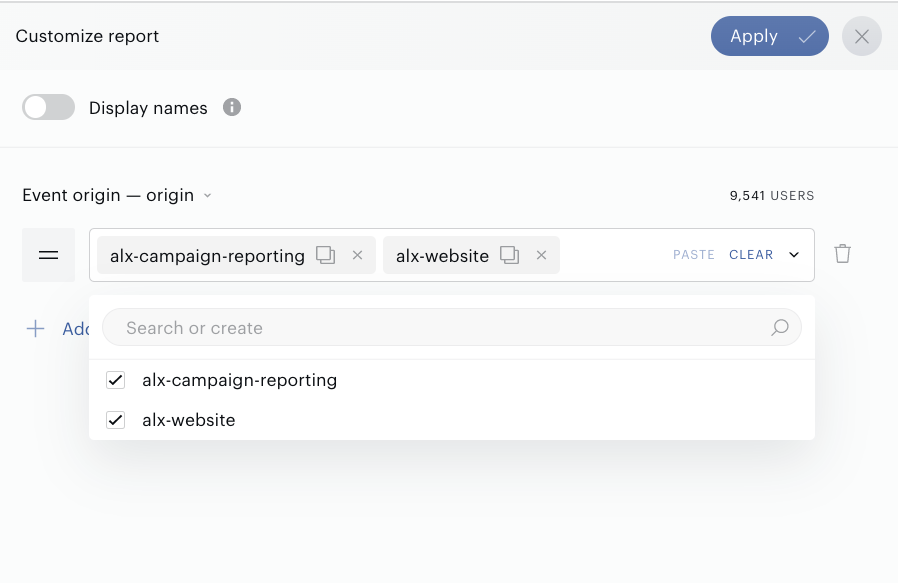Copy the alx-website tag value
Screen dimensions: 898x583
pyautogui.click(x=509, y=255)
